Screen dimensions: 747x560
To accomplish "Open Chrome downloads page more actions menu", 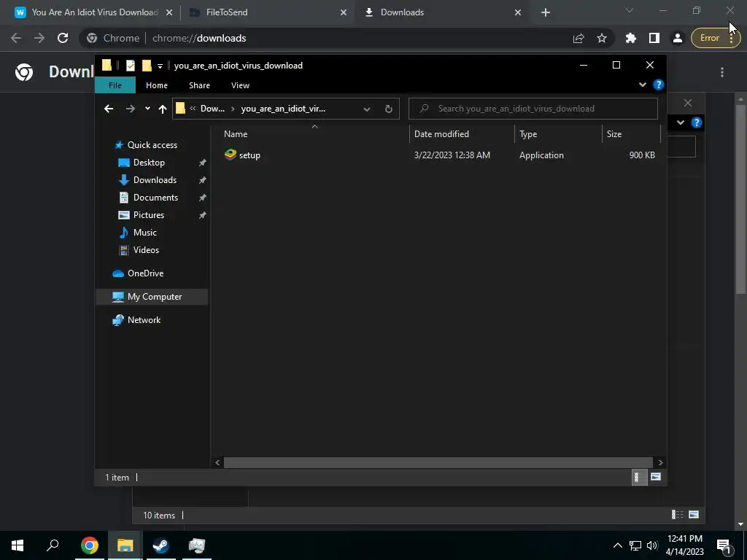I will [x=722, y=72].
